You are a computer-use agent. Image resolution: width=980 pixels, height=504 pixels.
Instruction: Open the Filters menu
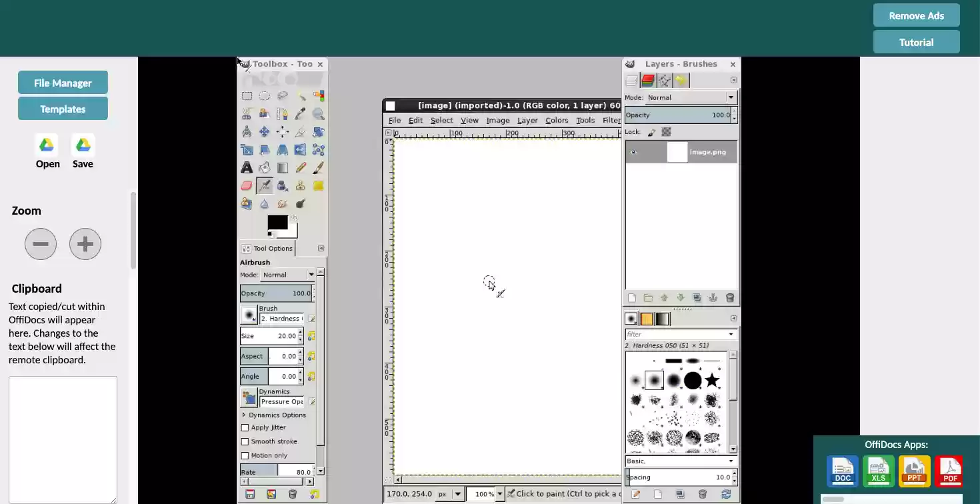point(611,120)
